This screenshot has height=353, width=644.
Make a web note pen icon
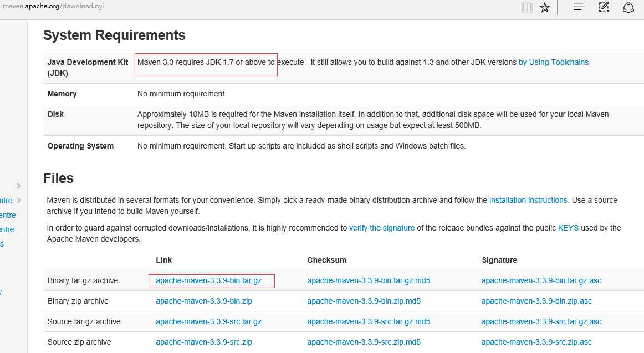coord(604,7)
